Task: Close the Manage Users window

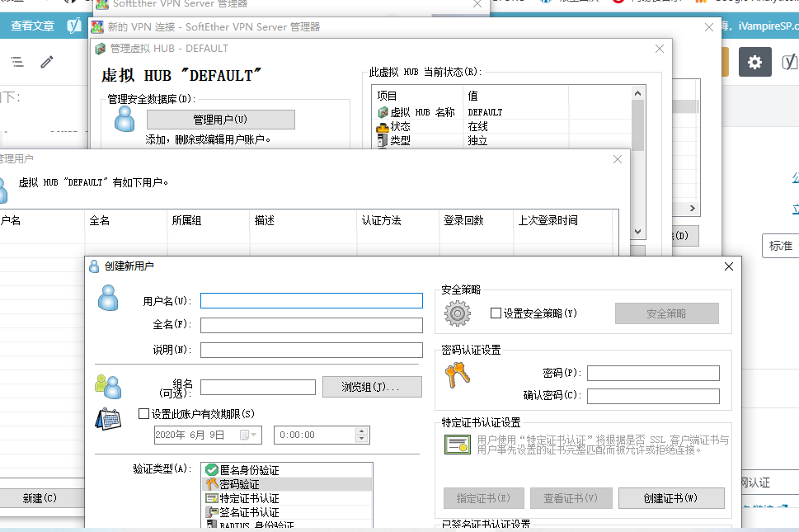Action: pyautogui.click(x=618, y=159)
